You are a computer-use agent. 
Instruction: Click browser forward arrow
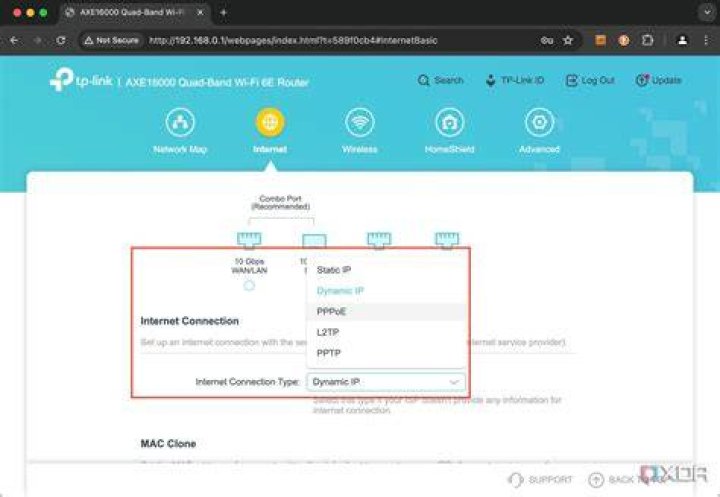pyautogui.click(x=38, y=40)
